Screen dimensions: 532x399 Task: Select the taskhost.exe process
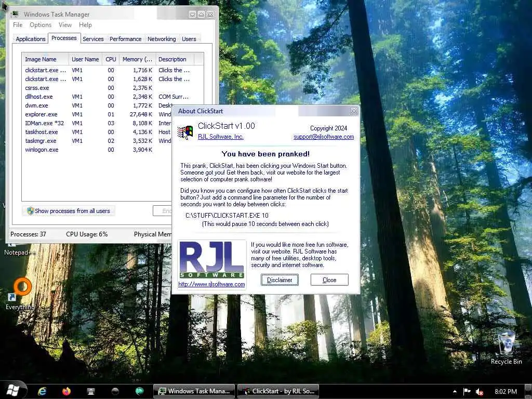[98, 132]
